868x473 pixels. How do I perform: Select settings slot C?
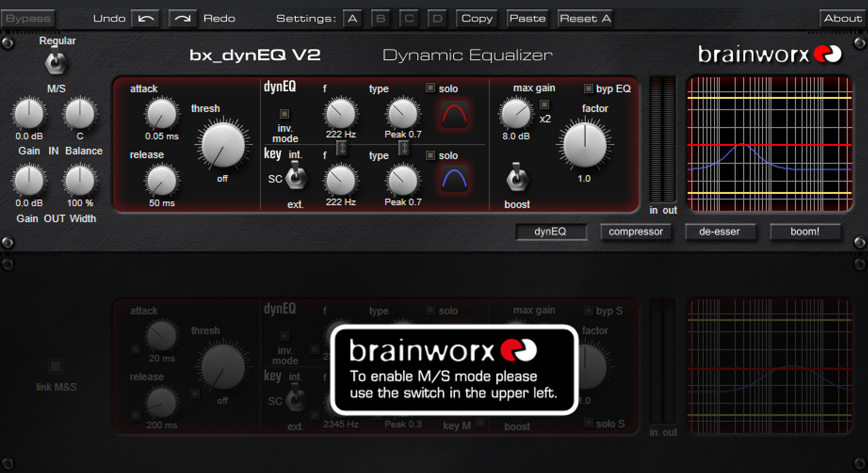pyautogui.click(x=409, y=19)
